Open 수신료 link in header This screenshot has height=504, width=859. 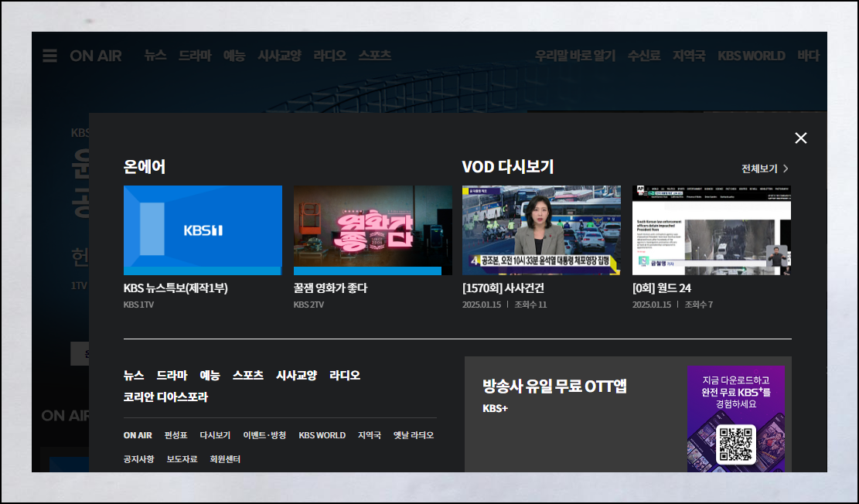point(644,56)
